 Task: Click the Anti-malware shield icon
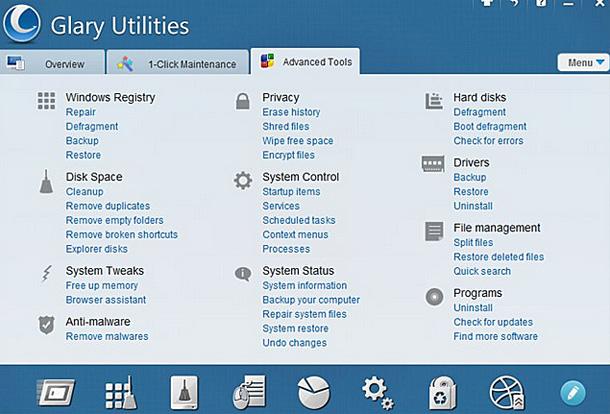pyautogui.click(x=46, y=325)
